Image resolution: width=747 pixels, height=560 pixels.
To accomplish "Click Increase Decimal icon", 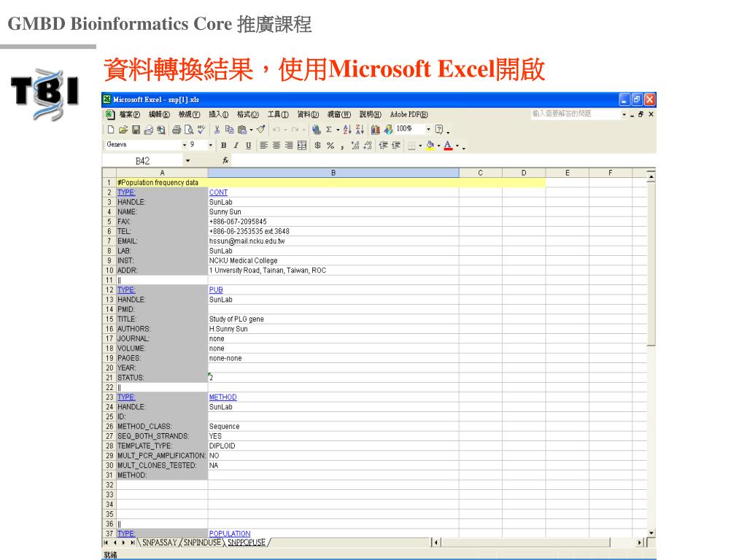I will (x=355, y=145).
